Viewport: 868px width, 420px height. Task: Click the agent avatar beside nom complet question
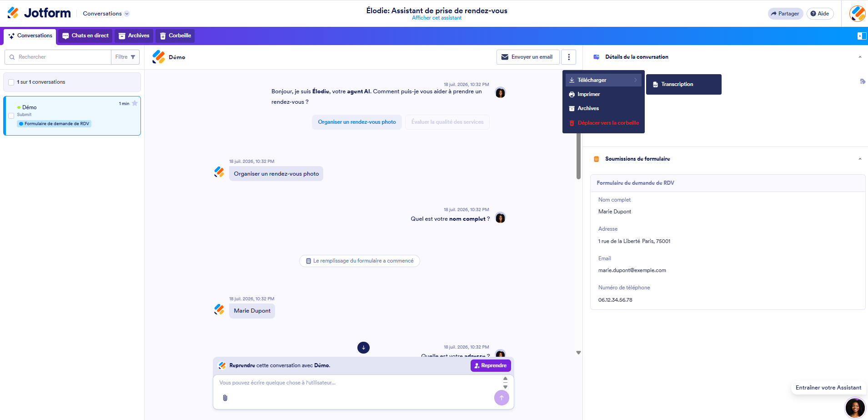pyautogui.click(x=500, y=218)
